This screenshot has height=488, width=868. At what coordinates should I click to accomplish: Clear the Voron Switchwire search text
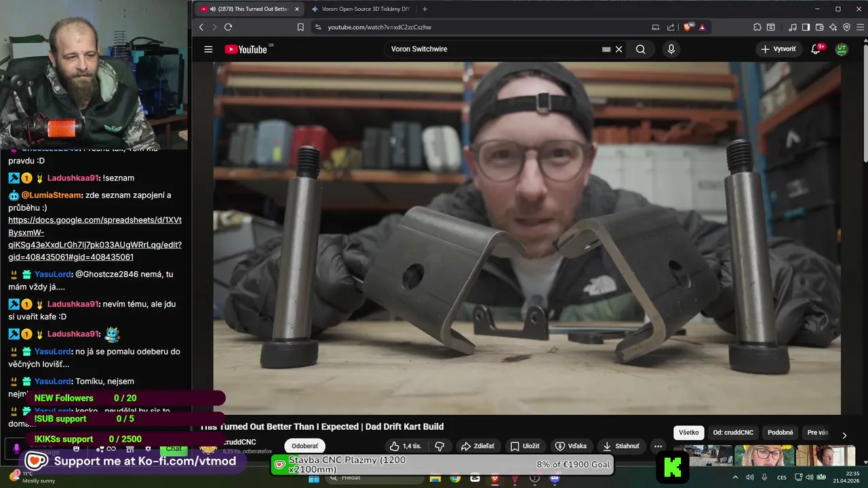tap(618, 49)
